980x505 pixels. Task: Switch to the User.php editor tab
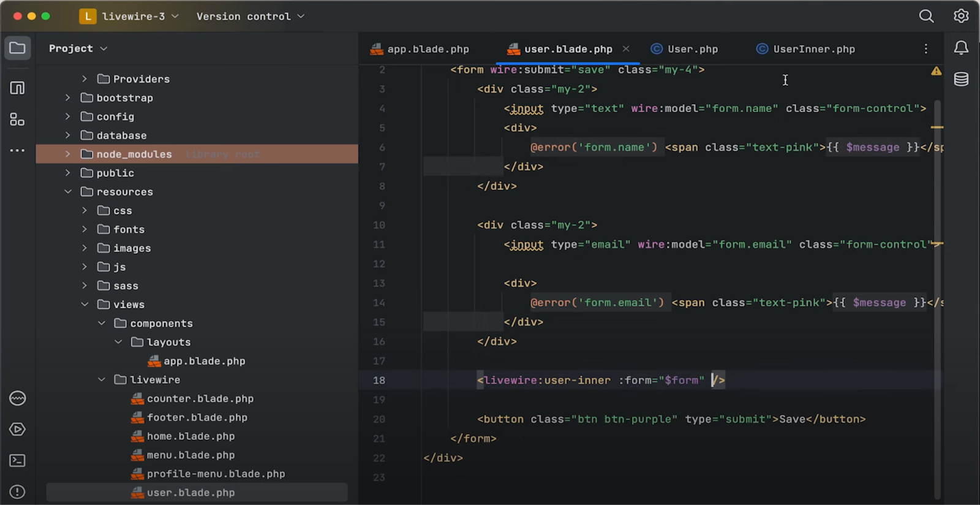point(684,49)
